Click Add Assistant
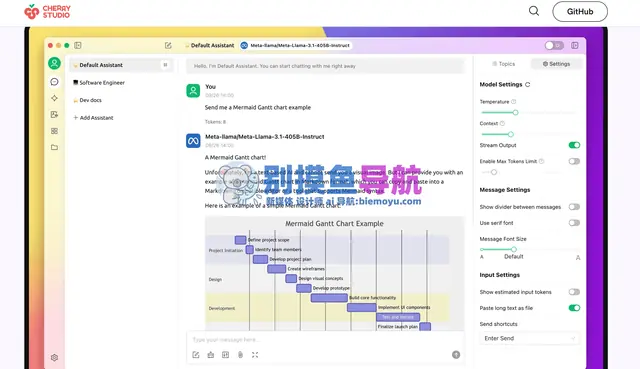This screenshot has width=640, height=369. coord(93,118)
